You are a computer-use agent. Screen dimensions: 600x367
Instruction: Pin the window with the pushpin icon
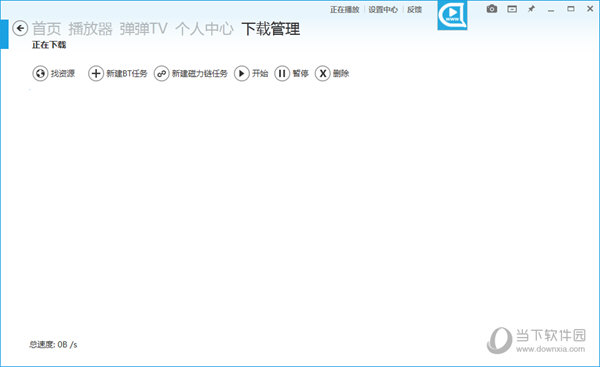(532, 9)
